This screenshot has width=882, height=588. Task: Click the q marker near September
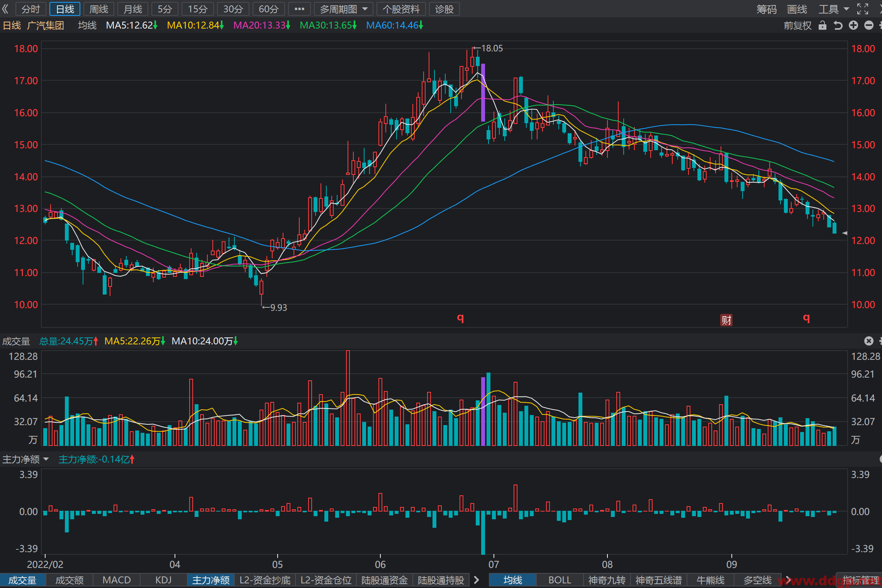click(x=806, y=318)
